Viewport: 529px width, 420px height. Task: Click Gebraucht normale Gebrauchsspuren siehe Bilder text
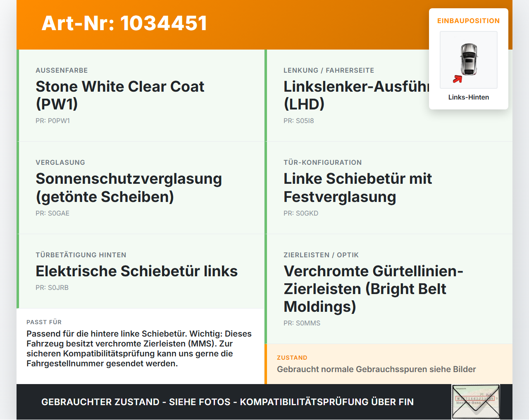tap(376, 369)
